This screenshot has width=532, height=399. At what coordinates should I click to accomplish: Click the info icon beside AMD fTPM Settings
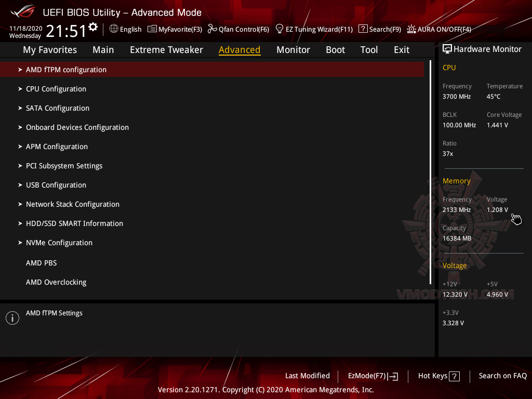pyautogui.click(x=12, y=318)
